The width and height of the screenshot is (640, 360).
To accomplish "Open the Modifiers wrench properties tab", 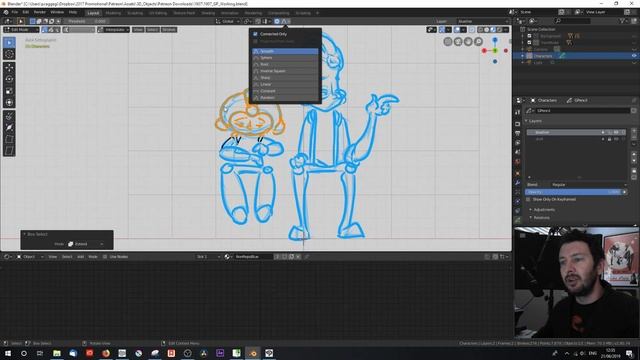I will [x=518, y=182].
